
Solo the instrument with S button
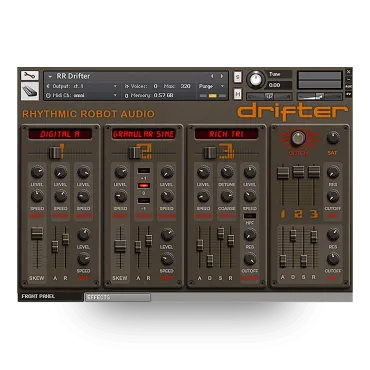(237, 77)
